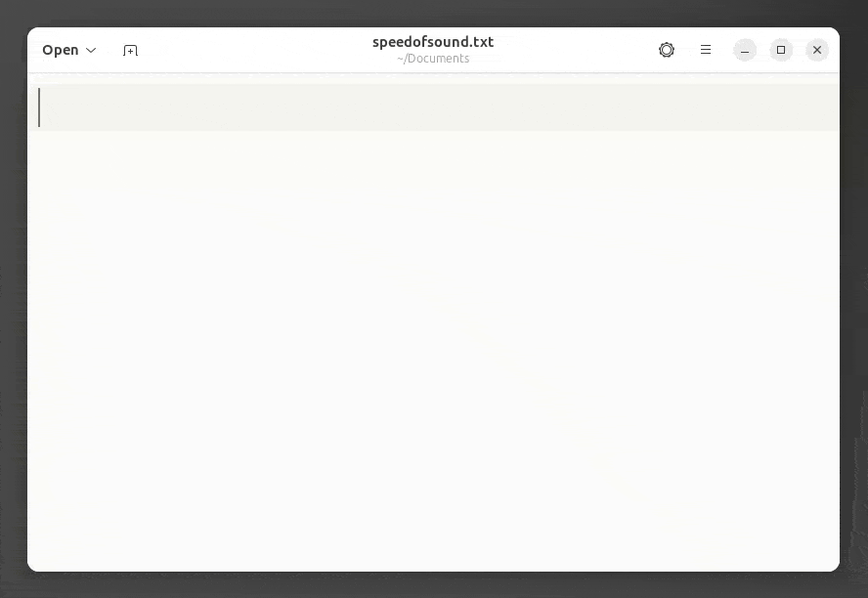Open the view options gear menu
Screen dimensions: 868x598
click(667, 50)
